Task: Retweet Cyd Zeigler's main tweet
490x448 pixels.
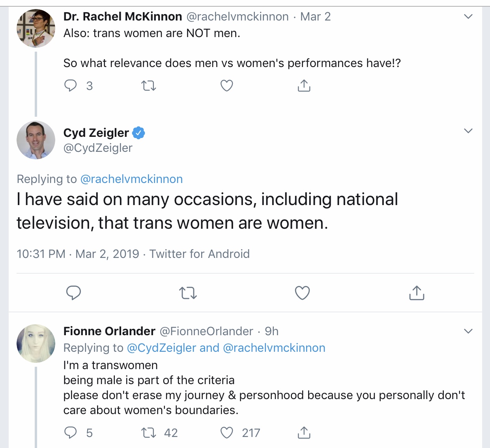Action: pos(188,293)
